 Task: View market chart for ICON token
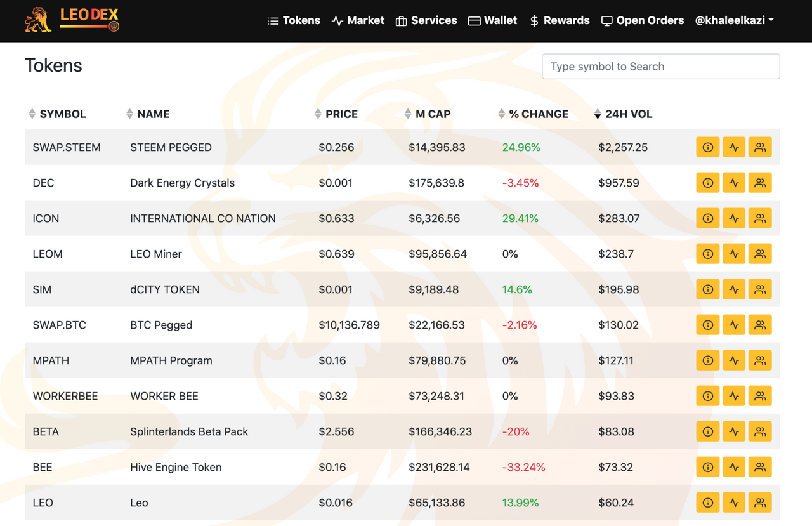pyautogui.click(x=734, y=218)
